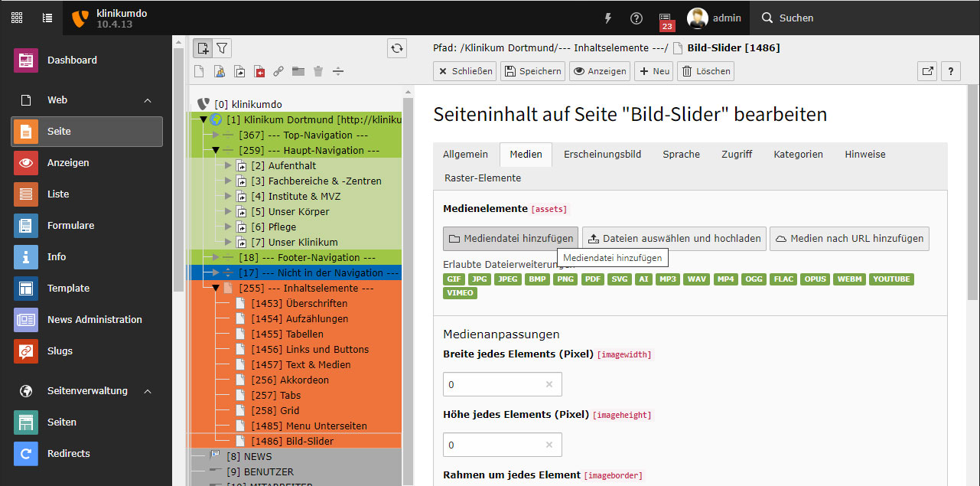Expand the Institute & MVZ node
Screen dimensions: 980x486
pyautogui.click(x=228, y=196)
